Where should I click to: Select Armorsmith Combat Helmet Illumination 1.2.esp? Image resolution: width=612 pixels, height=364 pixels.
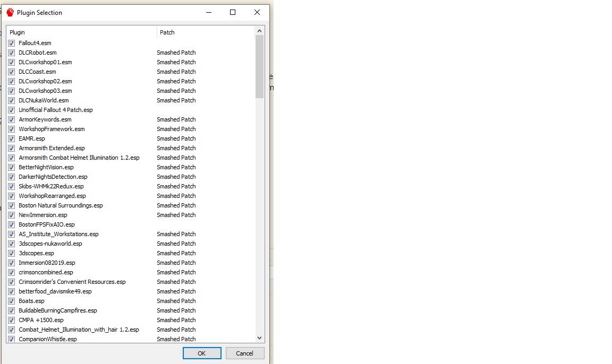tap(79, 158)
